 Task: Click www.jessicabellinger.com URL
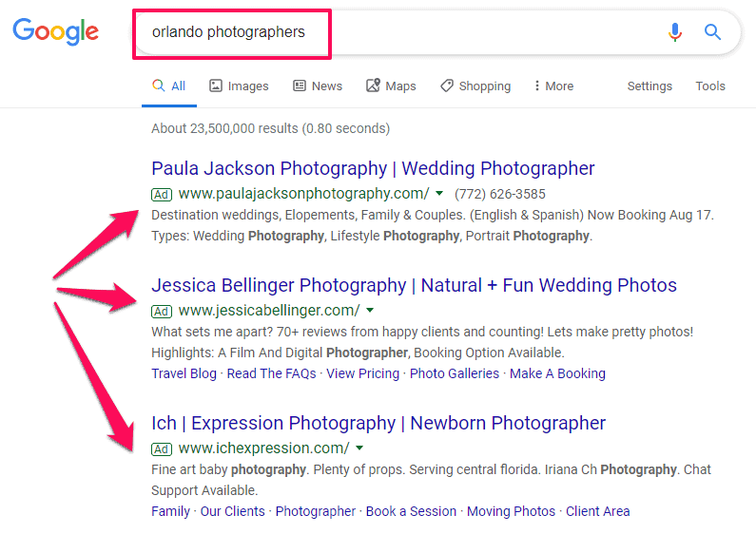pyautogui.click(x=269, y=311)
